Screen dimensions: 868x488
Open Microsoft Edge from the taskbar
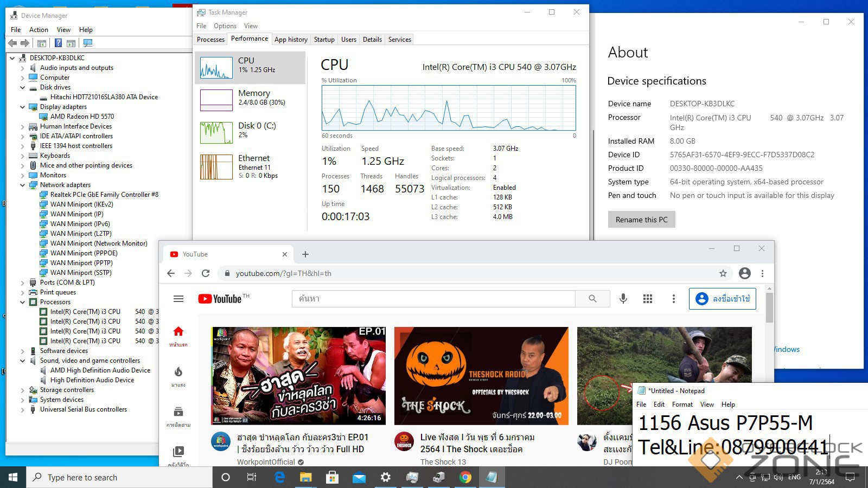coord(279,477)
